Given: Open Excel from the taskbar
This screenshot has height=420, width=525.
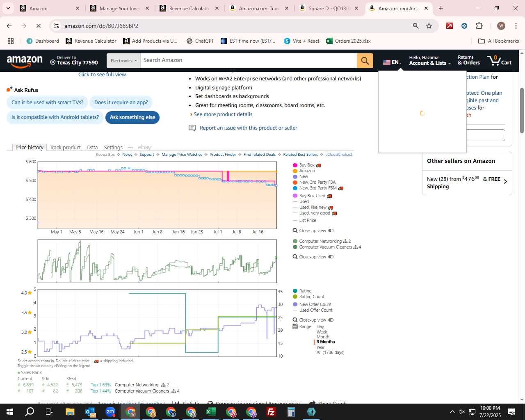Looking at the screenshot, I should [x=210, y=412].
